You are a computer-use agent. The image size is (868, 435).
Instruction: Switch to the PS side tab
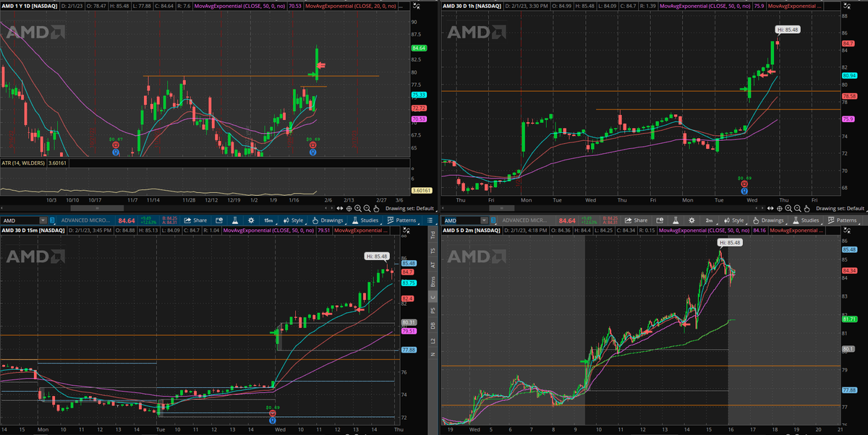point(433,309)
